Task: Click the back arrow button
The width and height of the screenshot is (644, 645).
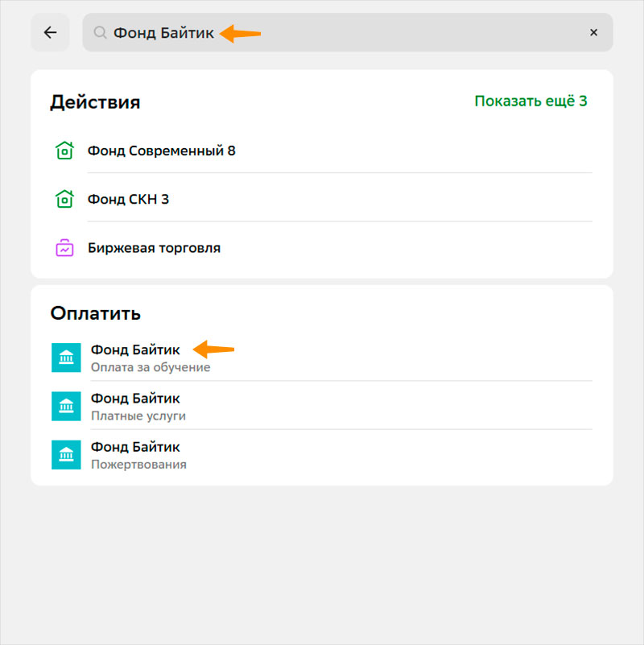Action: pos(50,33)
